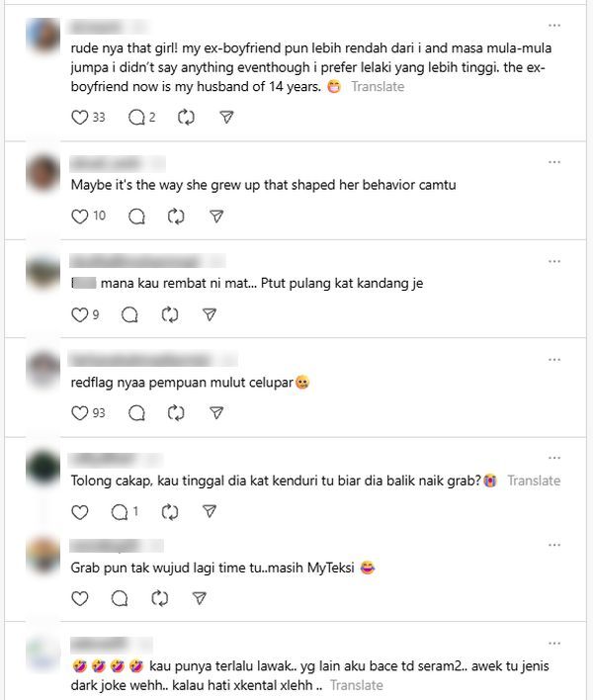
Task: Translate the 'Tolong cakap' kenduri comment
Action: [x=534, y=481]
